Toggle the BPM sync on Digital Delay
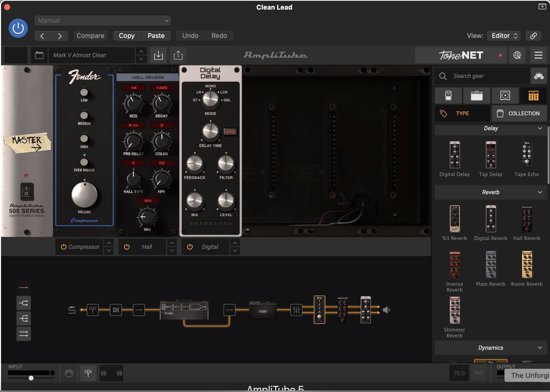The height and width of the screenshot is (392, 550). coord(230,132)
